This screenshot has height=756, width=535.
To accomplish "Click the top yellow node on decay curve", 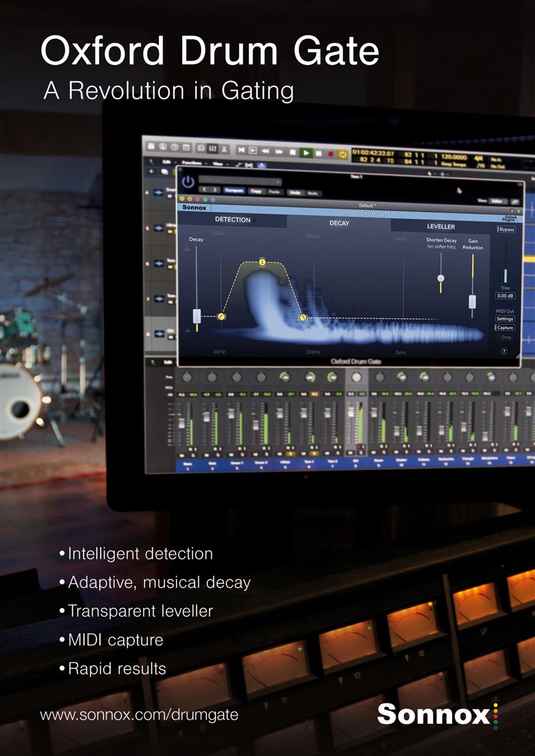I will click(x=262, y=262).
